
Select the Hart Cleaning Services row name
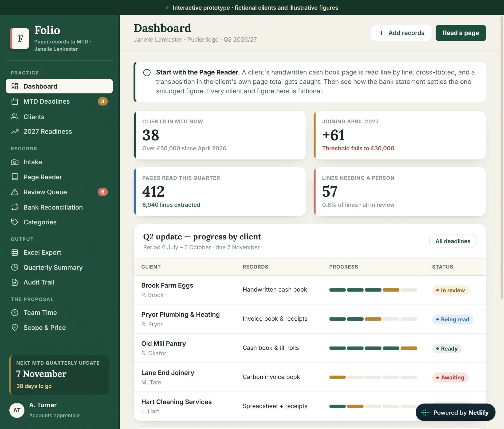coord(176,402)
